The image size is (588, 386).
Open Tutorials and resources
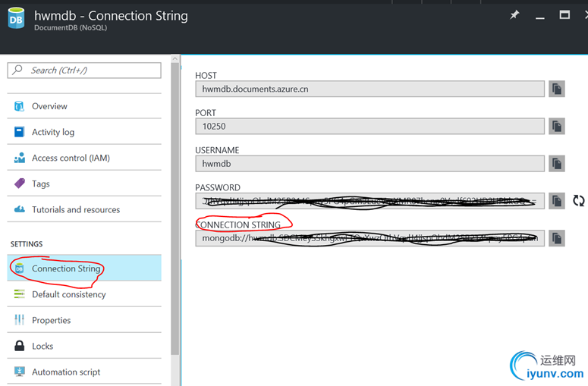coord(84,209)
